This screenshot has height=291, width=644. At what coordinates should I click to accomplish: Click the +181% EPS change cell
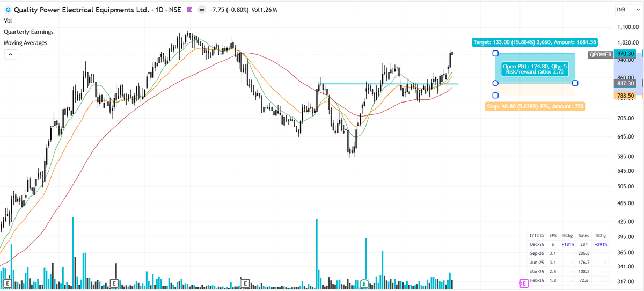(567, 244)
